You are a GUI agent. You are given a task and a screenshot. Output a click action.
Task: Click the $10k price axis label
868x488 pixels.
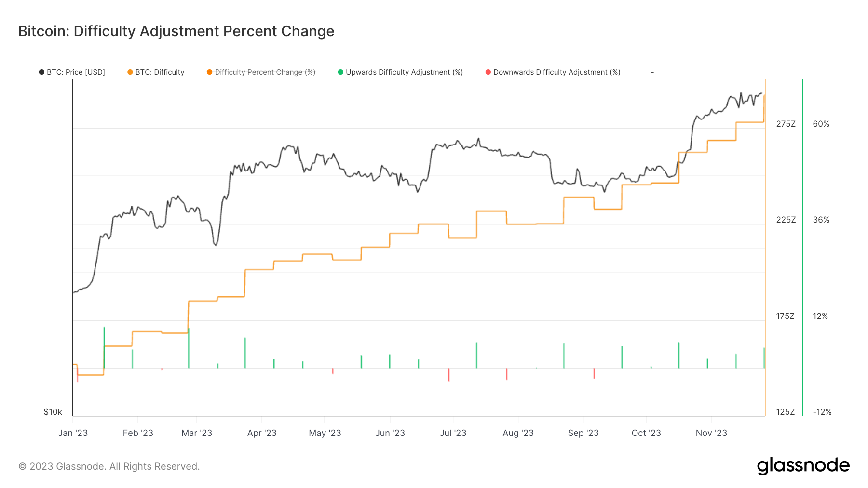click(x=53, y=412)
